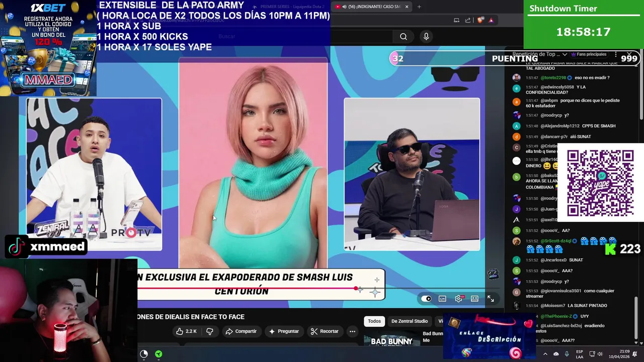
Task: Click the red video progress scrubber
Action: click(x=356, y=289)
